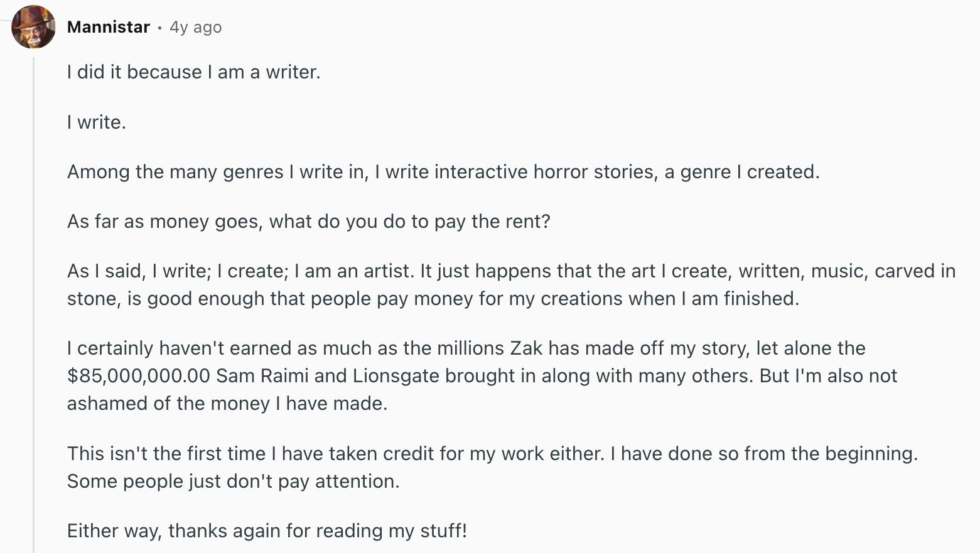Collapse the comment thread using vertical line
The width and height of the screenshot is (980, 553).
tap(33, 304)
